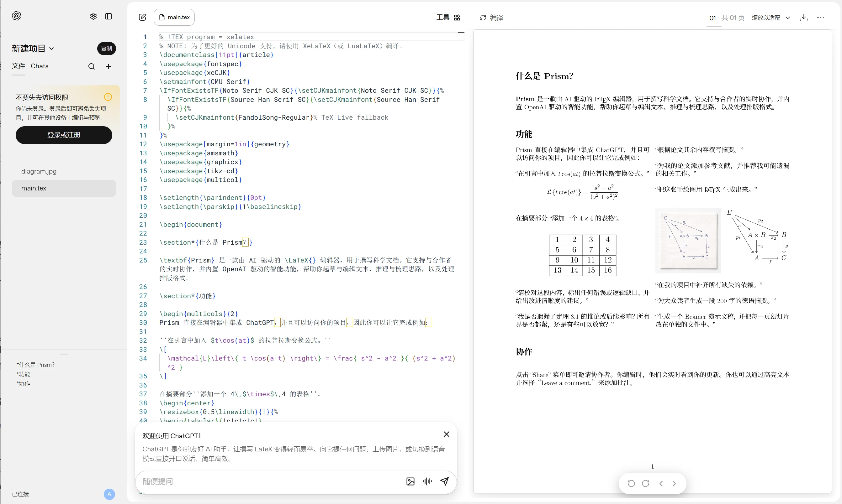Add a new file with the plus icon
Viewport: 842px width, 504px height.
point(109,67)
